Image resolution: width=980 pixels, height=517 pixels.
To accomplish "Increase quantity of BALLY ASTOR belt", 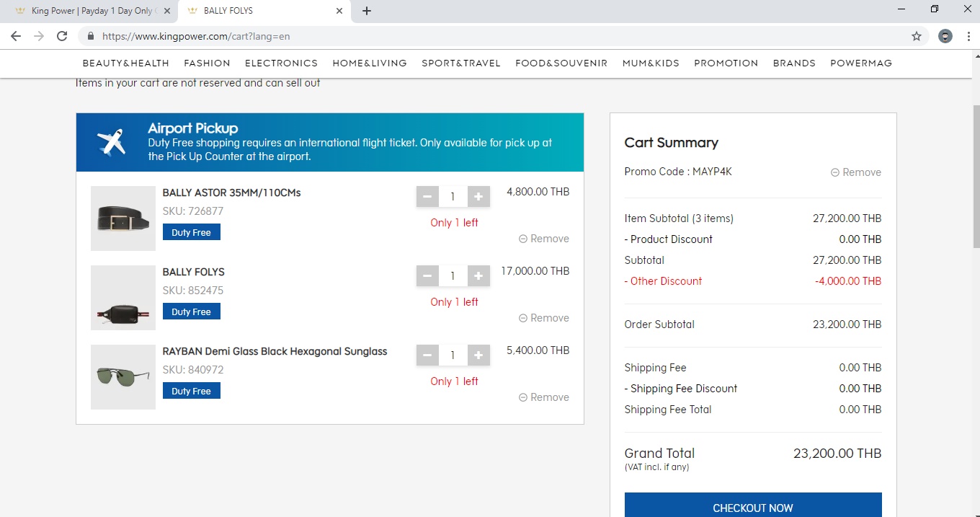I will point(478,196).
